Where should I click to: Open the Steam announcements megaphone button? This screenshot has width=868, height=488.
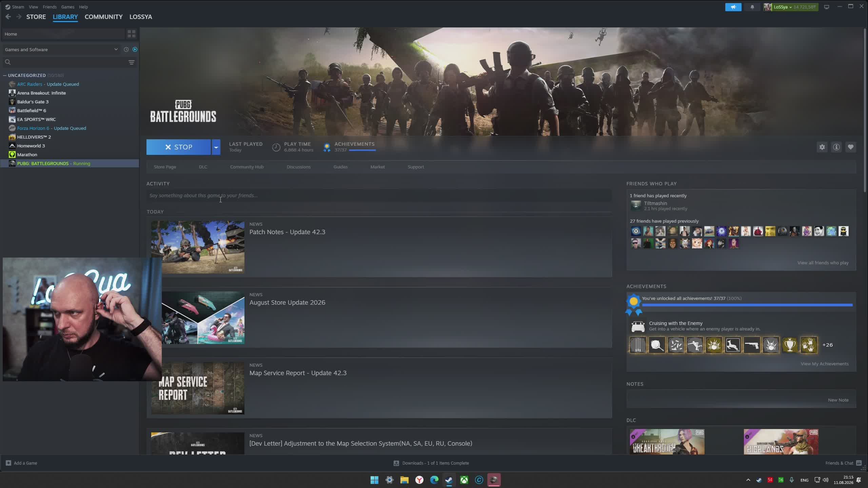(x=733, y=7)
